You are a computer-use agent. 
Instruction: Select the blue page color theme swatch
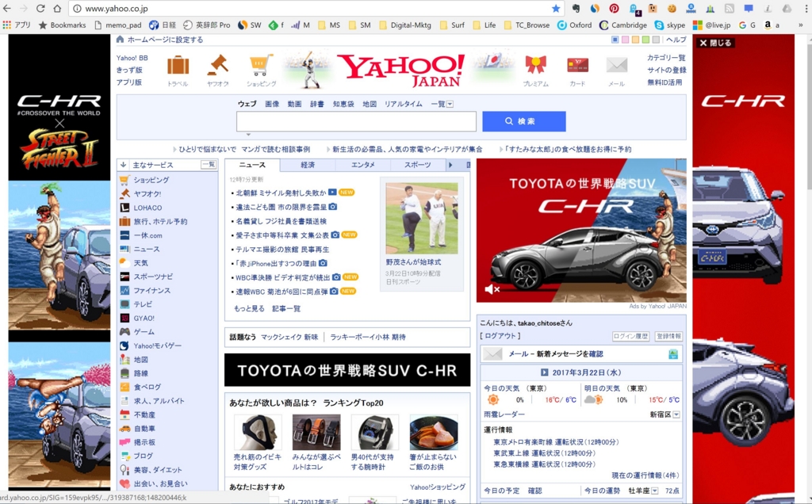click(615, 40)
